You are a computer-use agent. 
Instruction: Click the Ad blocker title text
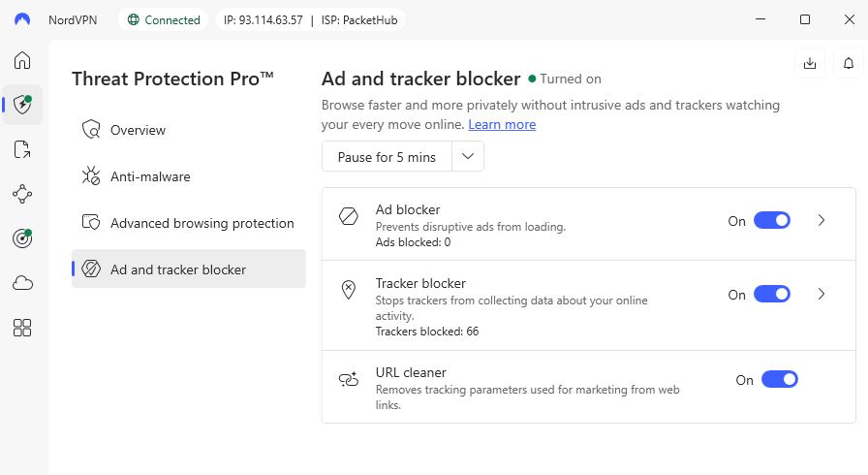(x=408, y=209)
